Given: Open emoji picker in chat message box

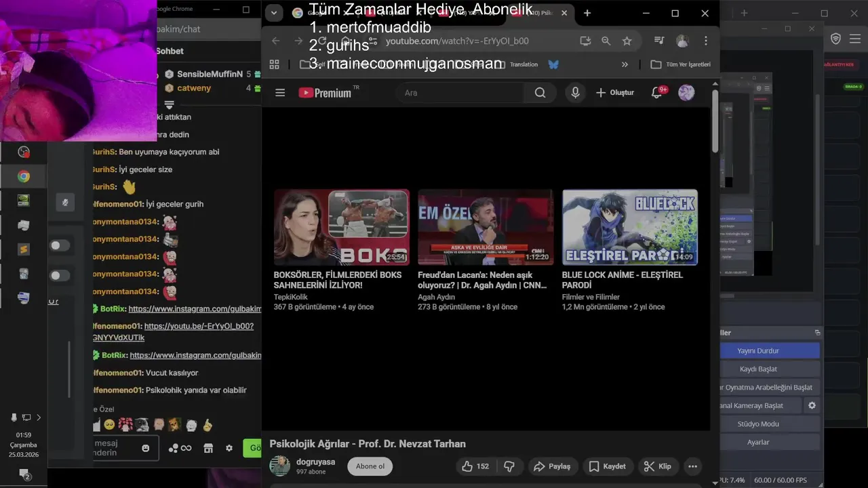Looking at the screenshot, I should click(x=146, y=448).
